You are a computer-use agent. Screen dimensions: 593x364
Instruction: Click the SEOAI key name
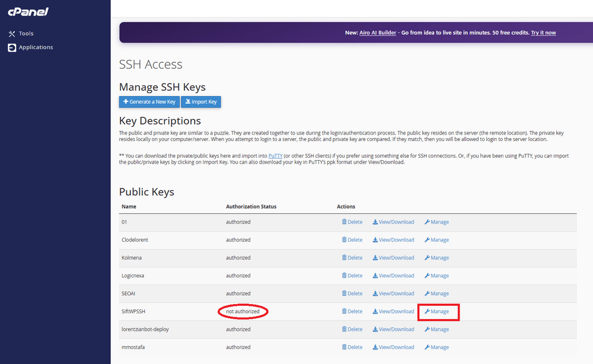(x=128, y=293)
